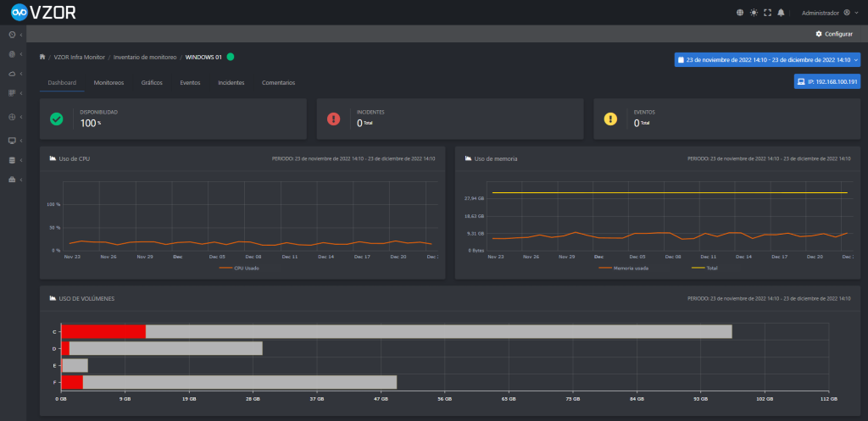Toggle the Total legend series

point(704,268)
